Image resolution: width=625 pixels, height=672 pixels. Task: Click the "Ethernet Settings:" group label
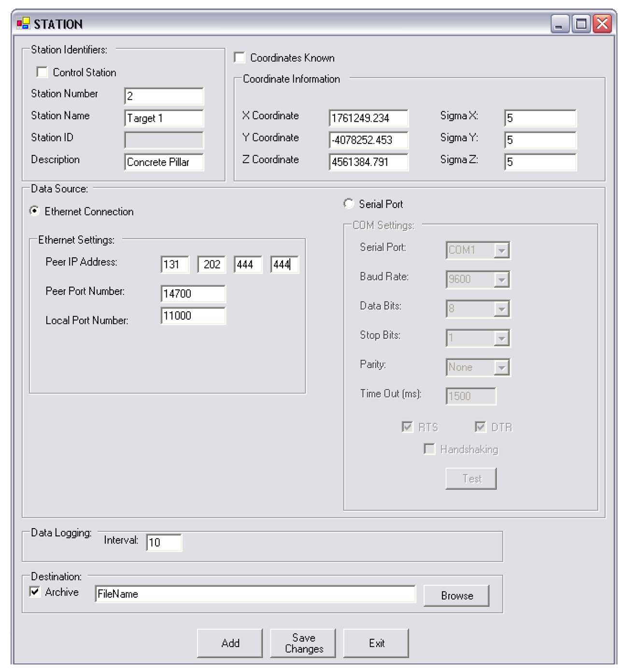tap(76, 240)
